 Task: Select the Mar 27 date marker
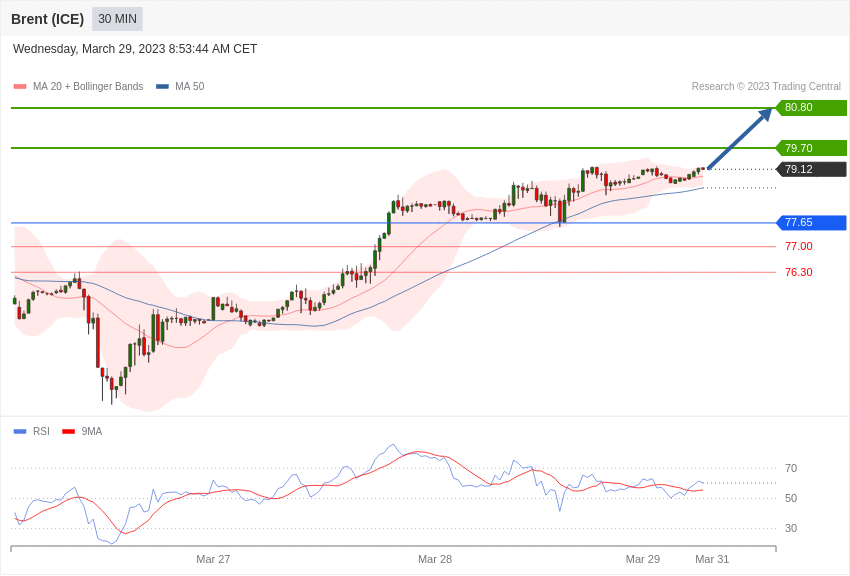tap(213, 559)
